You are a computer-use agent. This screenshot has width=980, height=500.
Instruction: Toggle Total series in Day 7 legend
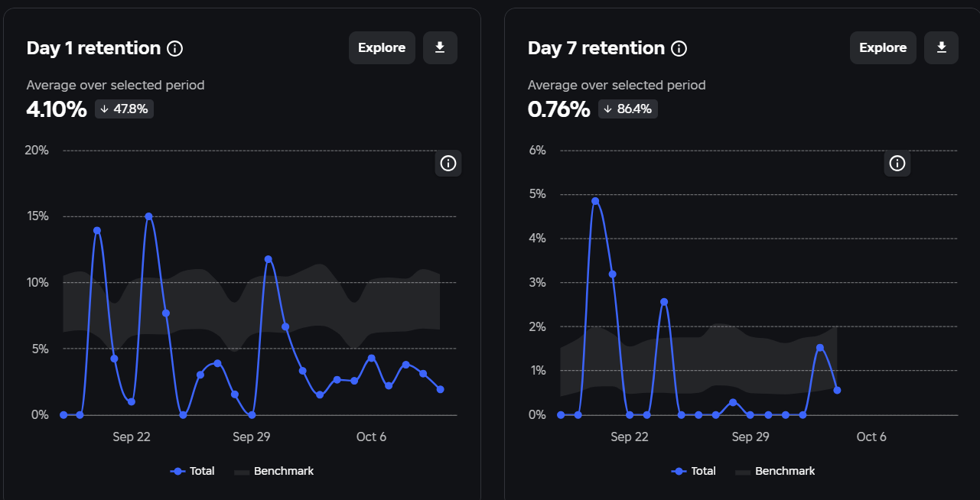click(693, 471)
